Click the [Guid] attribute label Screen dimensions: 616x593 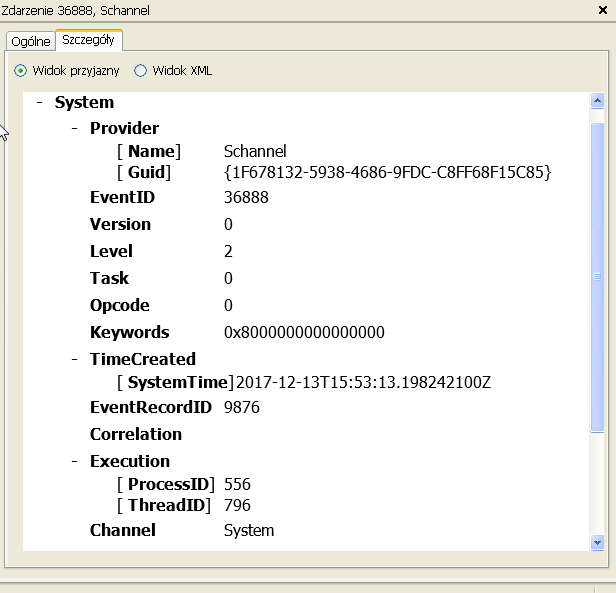pyautogui.click(x=144, y=172)
